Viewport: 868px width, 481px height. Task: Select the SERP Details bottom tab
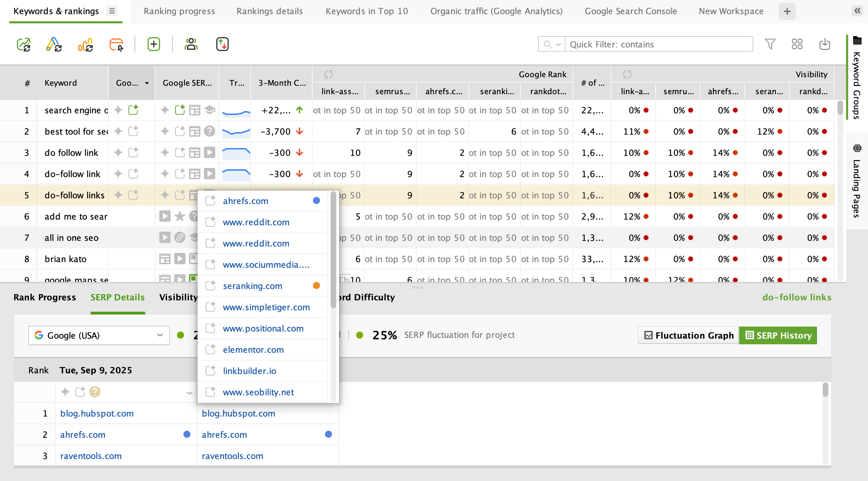pyautogui.click(x=118, y=297)
